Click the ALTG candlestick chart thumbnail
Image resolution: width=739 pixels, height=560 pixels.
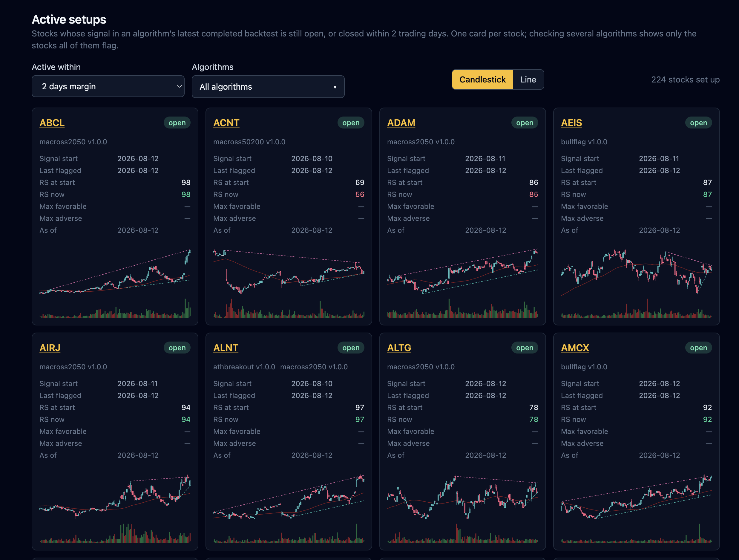coord(463,508)
